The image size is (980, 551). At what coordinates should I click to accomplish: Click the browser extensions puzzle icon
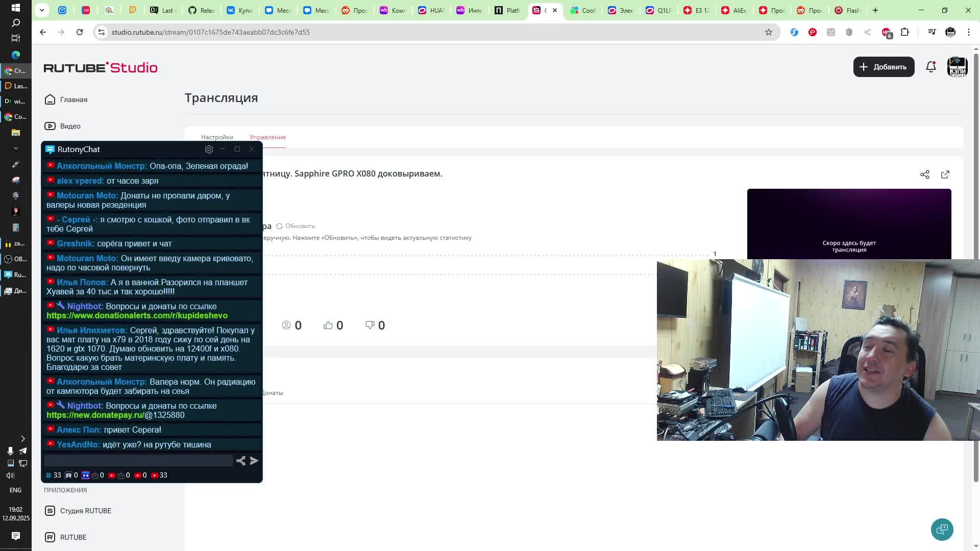[x=904, y=32]
